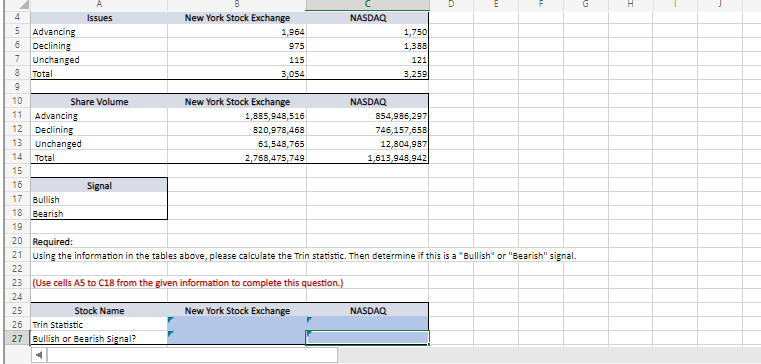This screenshot has width=761, height=364.
Task: Select row 27 header
Action: point(17,339)
